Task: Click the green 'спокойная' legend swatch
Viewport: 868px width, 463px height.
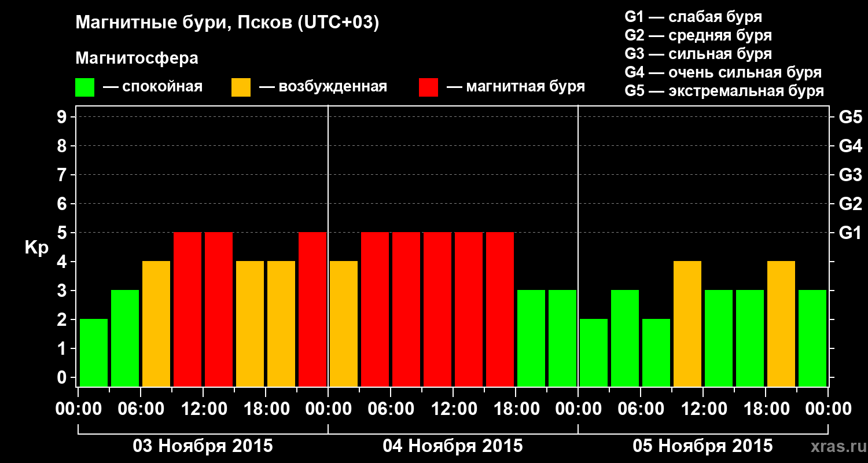Action: pyautogui.click(x=84, y=87)
